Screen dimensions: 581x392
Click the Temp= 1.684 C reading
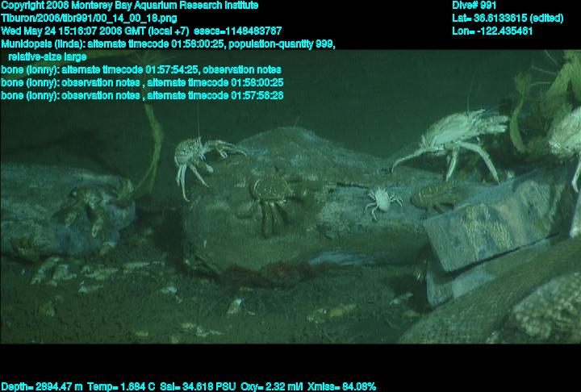click(x=121, y=386)
